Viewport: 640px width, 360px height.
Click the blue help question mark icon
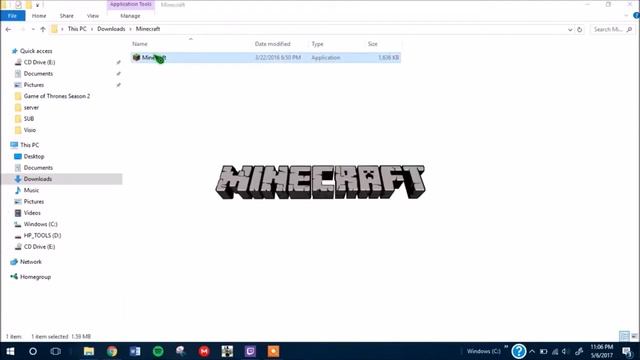click(519, 351)
